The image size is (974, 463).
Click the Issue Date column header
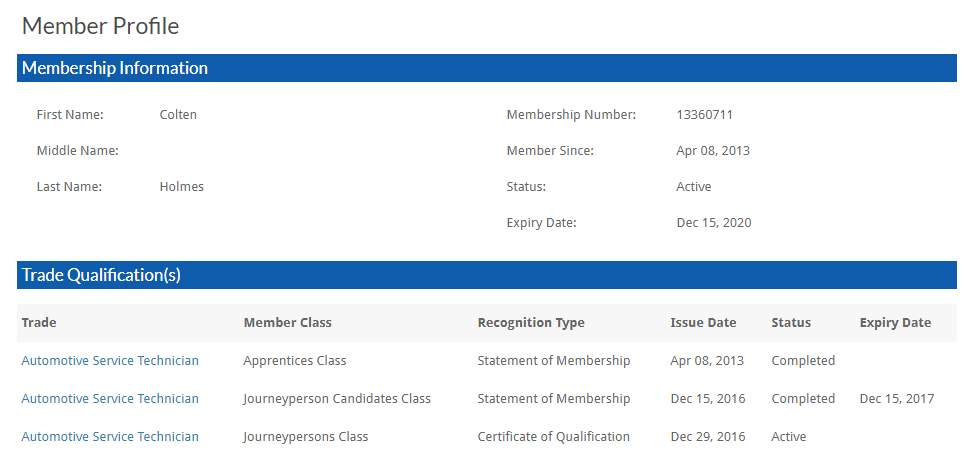tap(703, 322)
